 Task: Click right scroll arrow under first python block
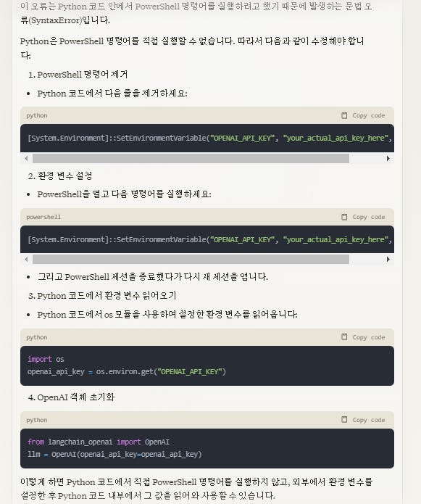[388, 158]
